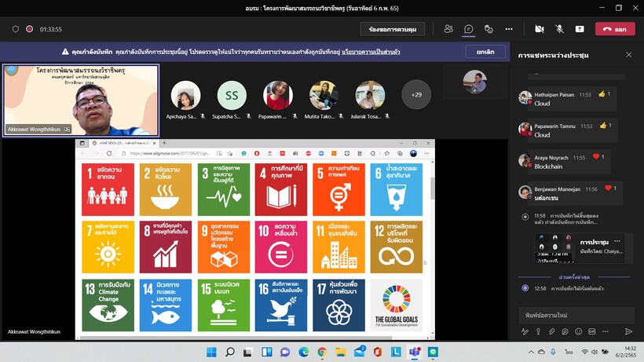Open shared browser settings ellipsis menu

(426, 153)
